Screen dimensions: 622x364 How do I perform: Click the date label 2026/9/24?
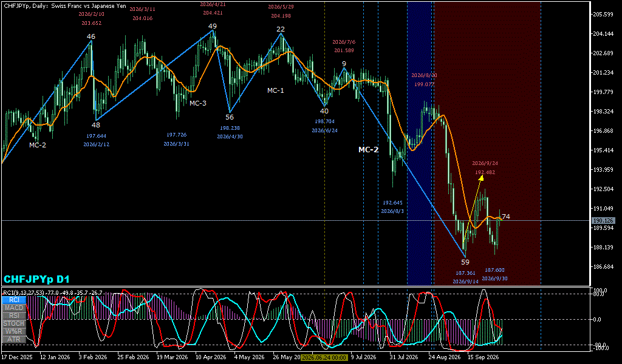[x=485, y=163]
